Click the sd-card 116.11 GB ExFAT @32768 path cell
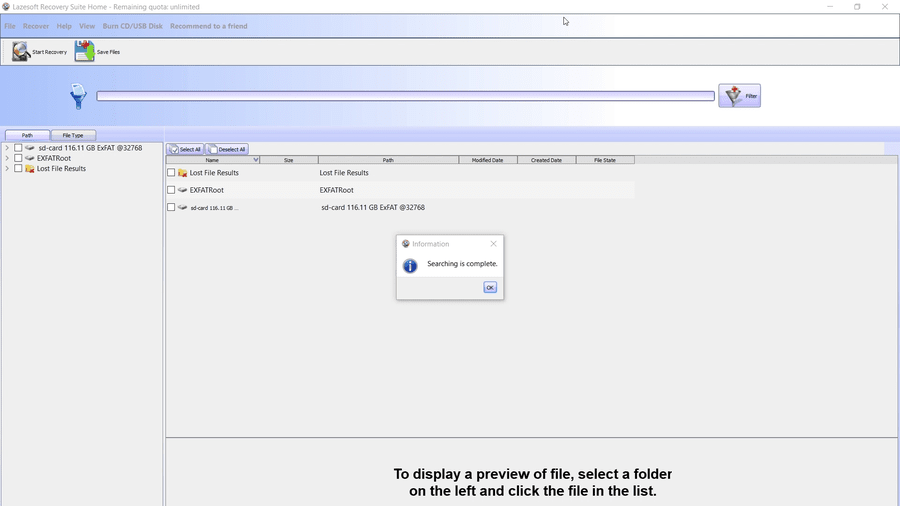 [x=373, y=208]
